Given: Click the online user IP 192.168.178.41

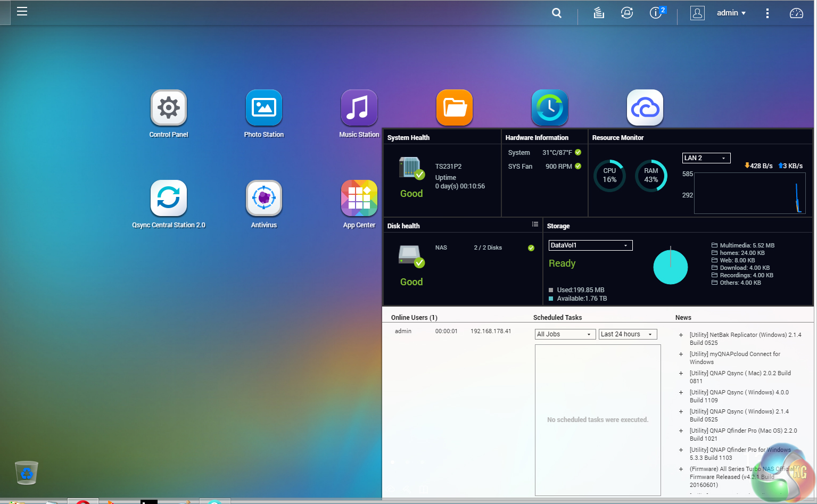Looking at the screenshot, I should click(x=491, y=331).
